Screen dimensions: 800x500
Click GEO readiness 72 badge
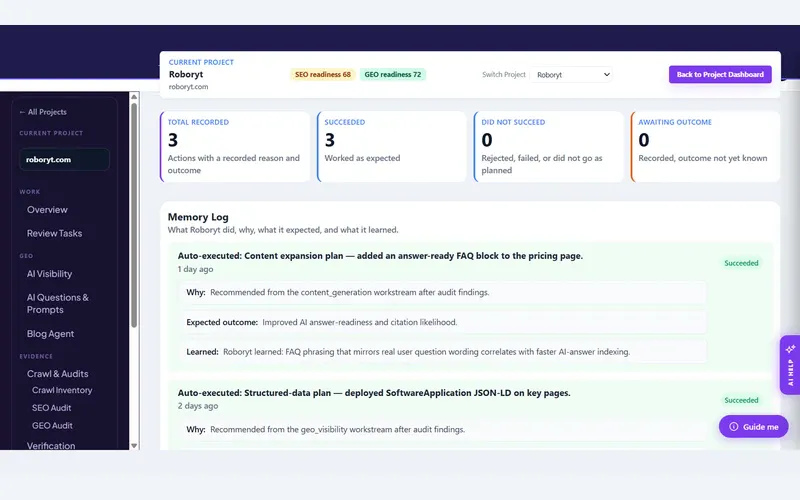tap(392, 74)
